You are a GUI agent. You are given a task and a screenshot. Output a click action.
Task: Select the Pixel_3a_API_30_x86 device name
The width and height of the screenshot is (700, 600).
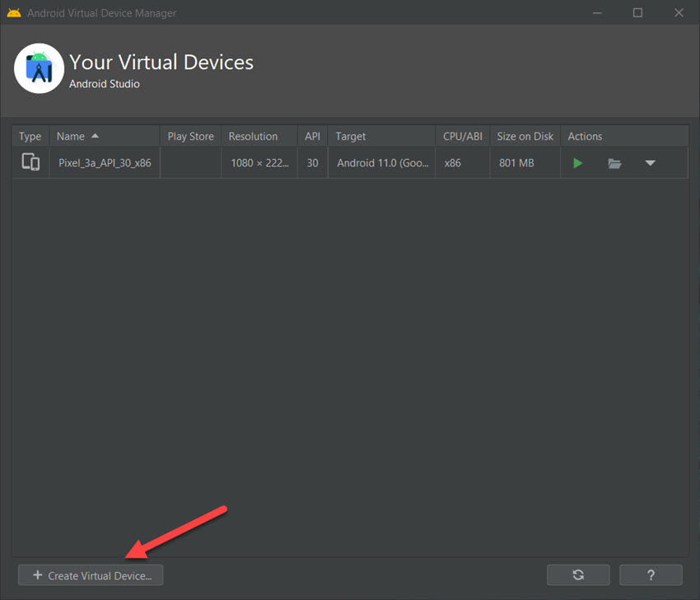point(103,162)
